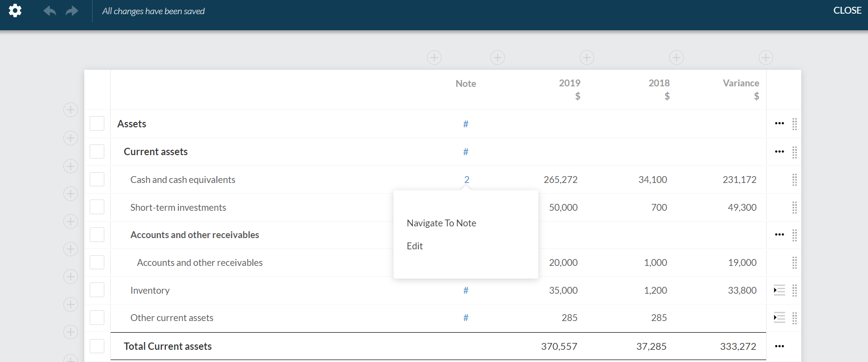Open the three-dot menu on Assets row
The width and height of the screenshot is (868, 362).
[x=779, y=124]
